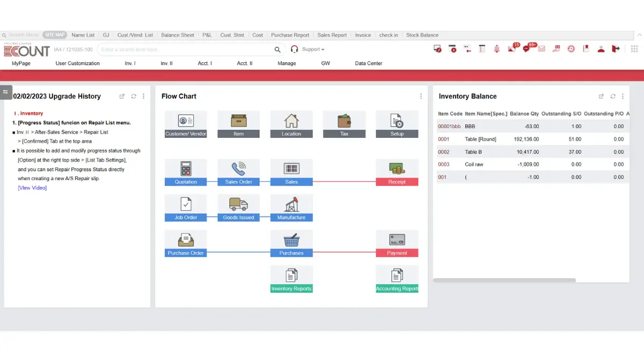Open the envelope icon in the top toolbar
Screen dimensions: 644x362
coord(541,49)
